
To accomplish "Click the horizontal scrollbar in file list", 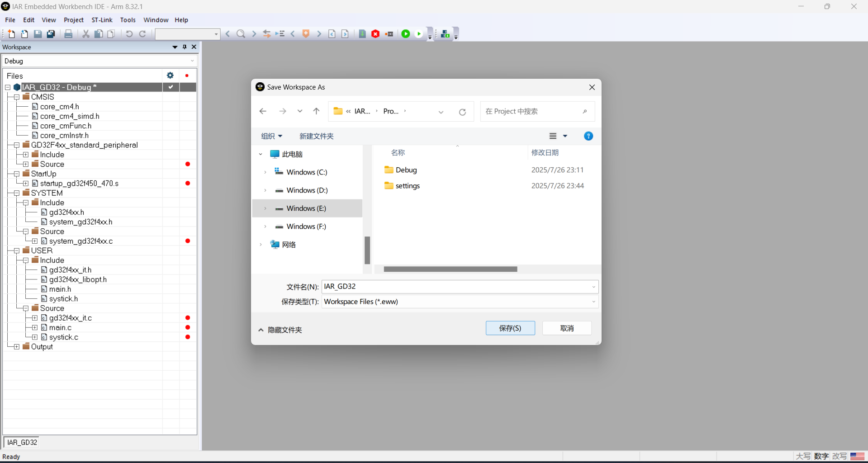I will pos(451,269).
